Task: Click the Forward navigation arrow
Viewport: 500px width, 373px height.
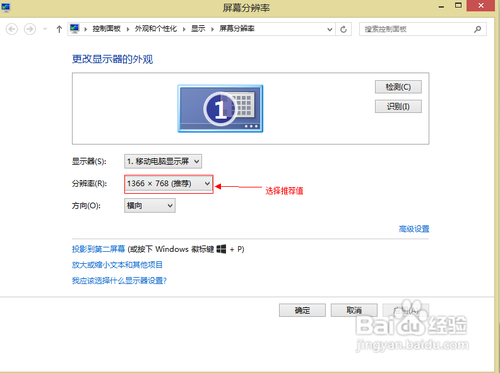Action: pos(30,29)
